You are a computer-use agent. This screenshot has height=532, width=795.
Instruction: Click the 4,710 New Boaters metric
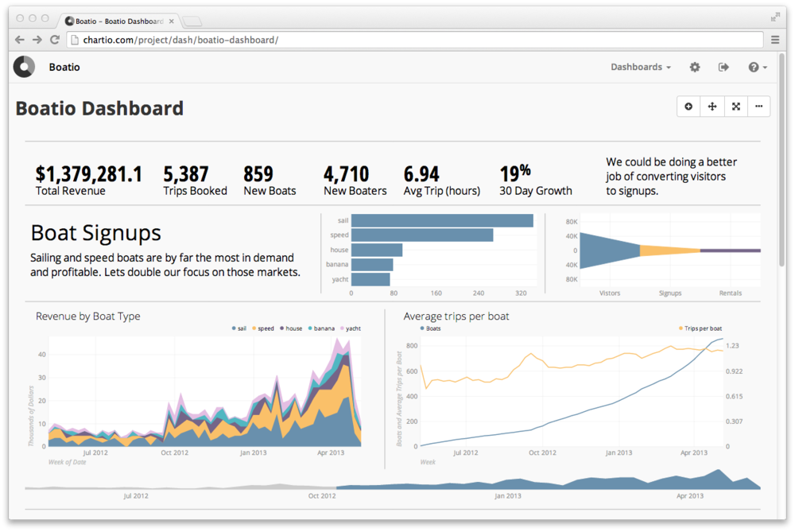[355, 181]
